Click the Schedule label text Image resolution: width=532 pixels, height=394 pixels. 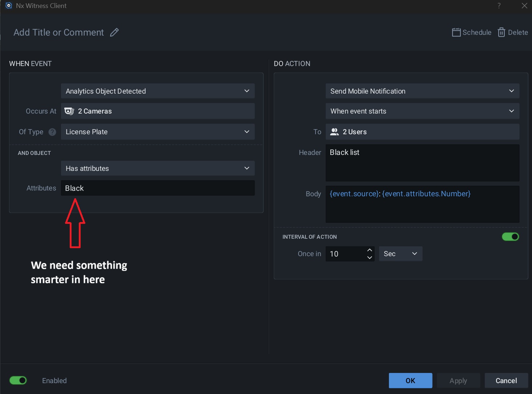(x=477, y=32)
